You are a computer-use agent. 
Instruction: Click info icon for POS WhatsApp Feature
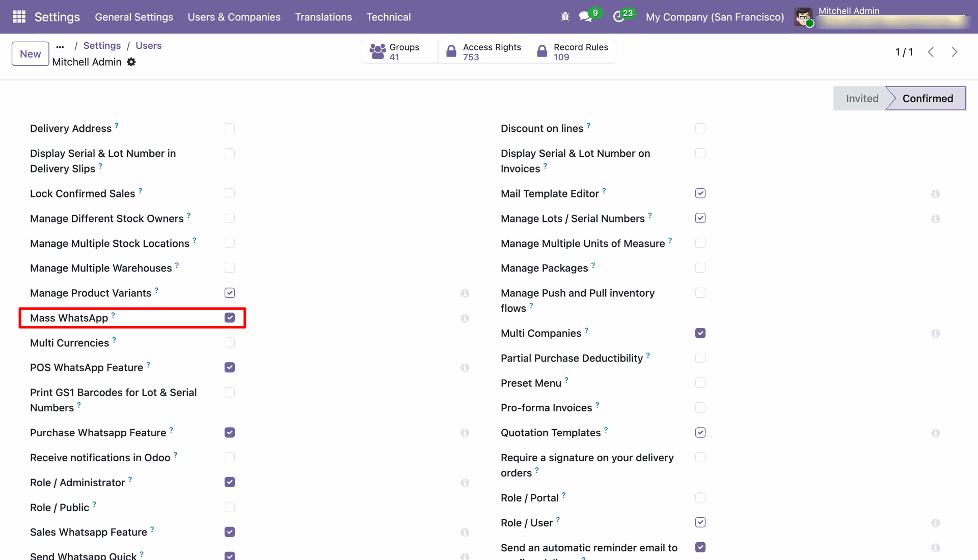[465, 368]
